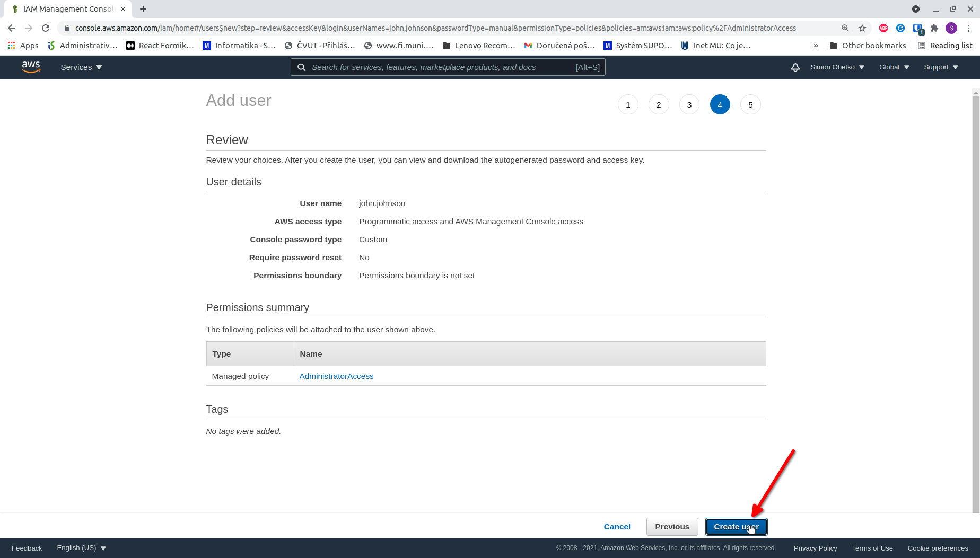Viewport: 980px width, 558px height.
Task: Open the Informatika - S... bookmark
Action: coord(239,46)
